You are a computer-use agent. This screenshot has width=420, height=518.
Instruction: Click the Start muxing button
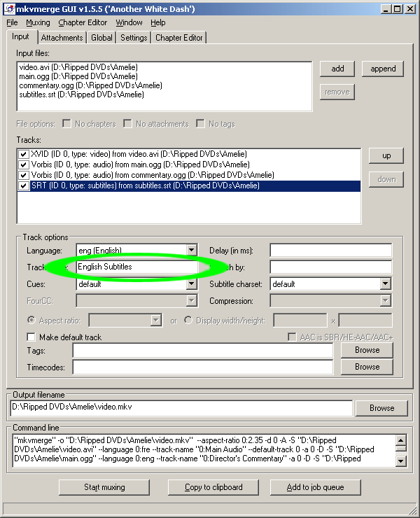[x=104, y=487]
